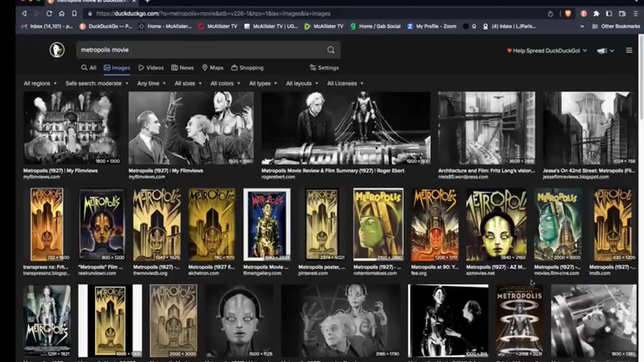The width and height of the screenshot is (644, 362).
Task: Open the imdb.com Metropolis poster
Action: pos(612,225)
